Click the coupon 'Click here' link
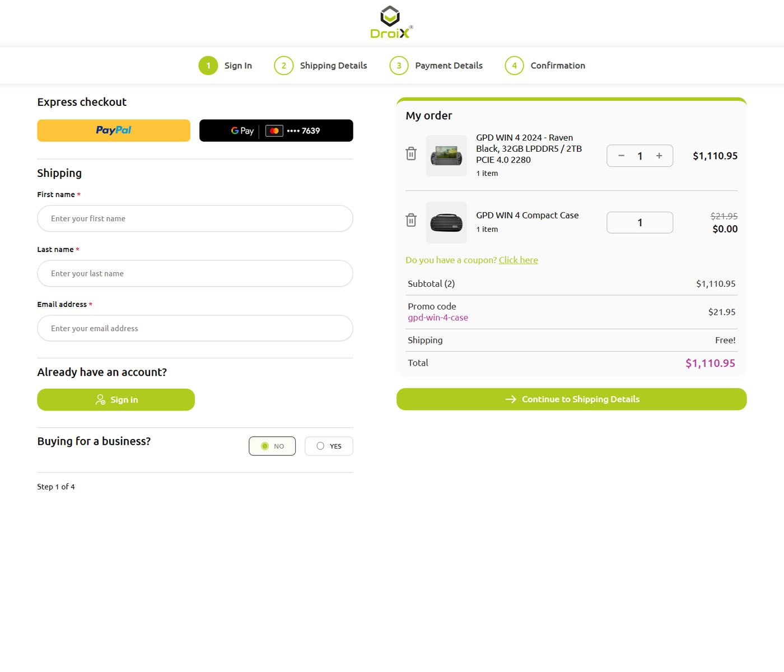The image size is (784, 672). coord(519,260)
